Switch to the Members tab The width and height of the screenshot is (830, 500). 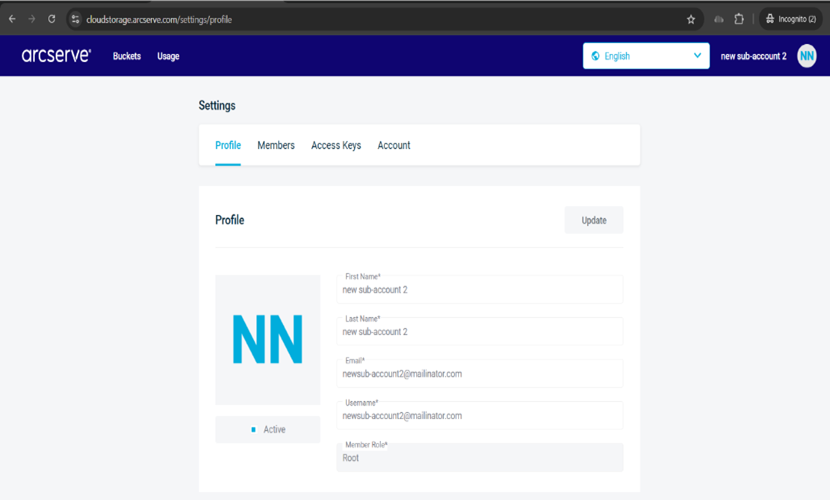pos(276,145)
